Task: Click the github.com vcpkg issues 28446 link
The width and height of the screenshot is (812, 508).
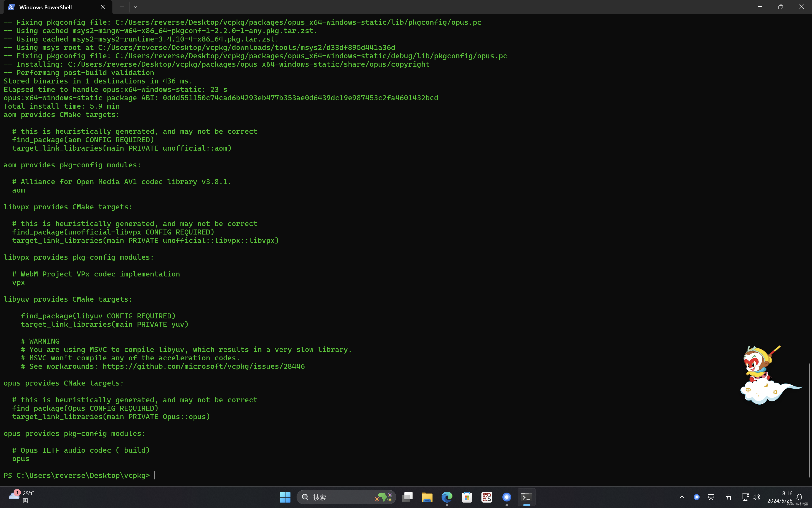Action: pyautogui.click(x=203, y=366)
